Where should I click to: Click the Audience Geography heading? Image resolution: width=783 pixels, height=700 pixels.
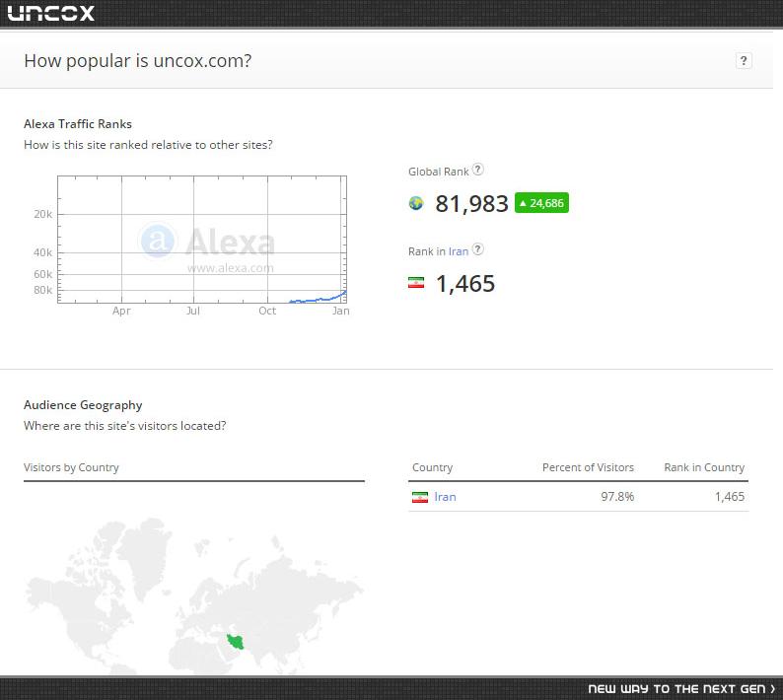click(83, 405)
